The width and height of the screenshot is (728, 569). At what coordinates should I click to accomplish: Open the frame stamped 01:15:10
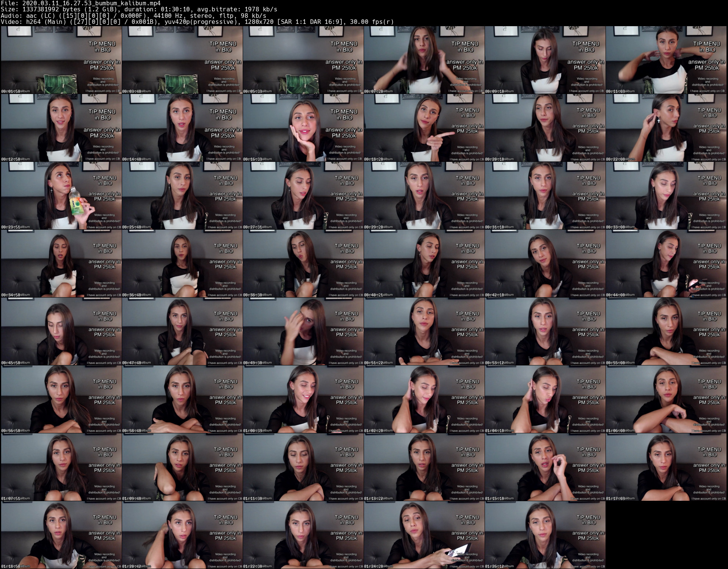tap(545, 467)
